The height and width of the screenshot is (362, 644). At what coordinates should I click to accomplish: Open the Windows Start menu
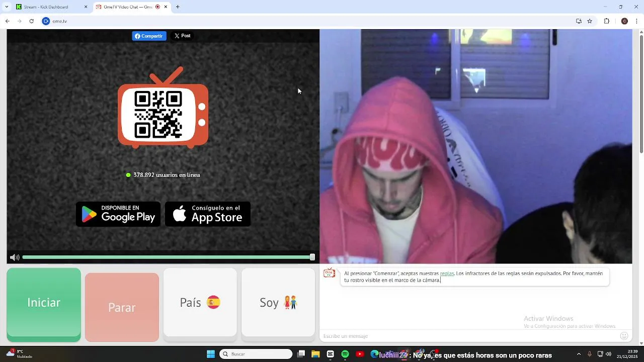pyautogui.click(x=211, y=354)
